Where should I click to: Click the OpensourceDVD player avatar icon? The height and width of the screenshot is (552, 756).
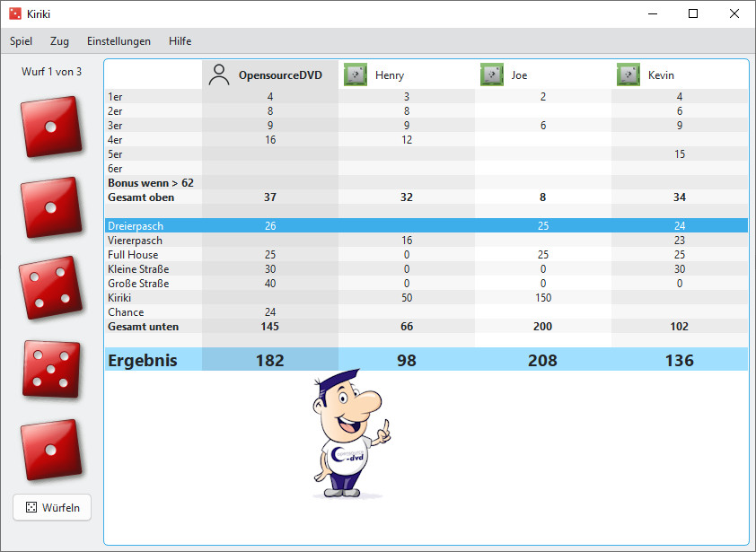click(x=219, y=75)
